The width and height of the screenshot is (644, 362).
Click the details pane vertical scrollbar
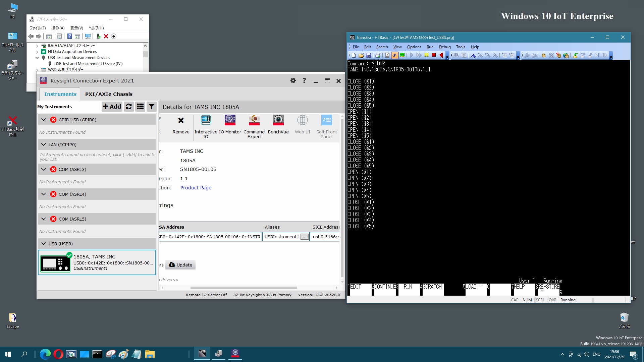pos(342,198)
